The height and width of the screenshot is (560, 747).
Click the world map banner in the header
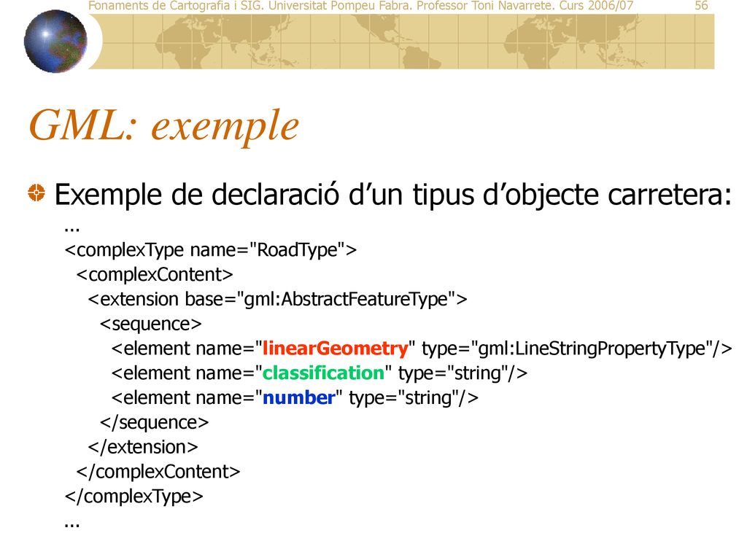(x=401, y=42)
